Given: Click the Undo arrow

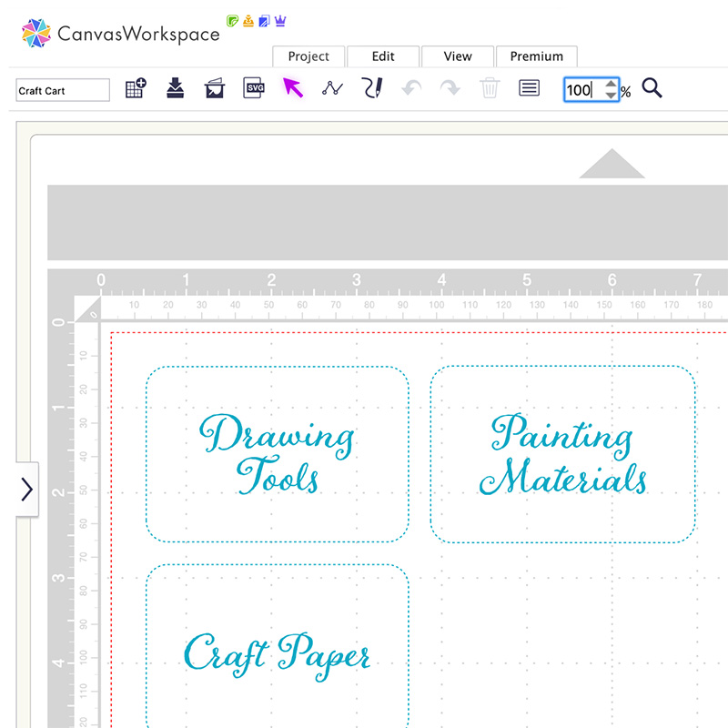Looking at the screenshot, I should [411, 89].
